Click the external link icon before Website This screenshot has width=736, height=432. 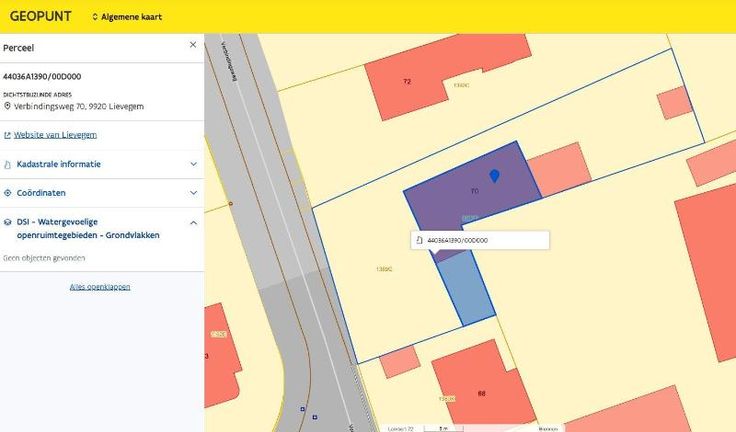[x=7, y=135]
